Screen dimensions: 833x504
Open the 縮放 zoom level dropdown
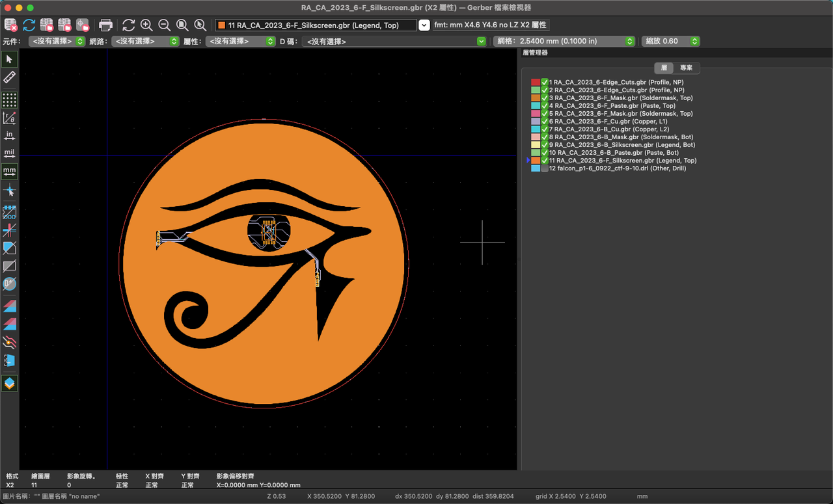670,41
